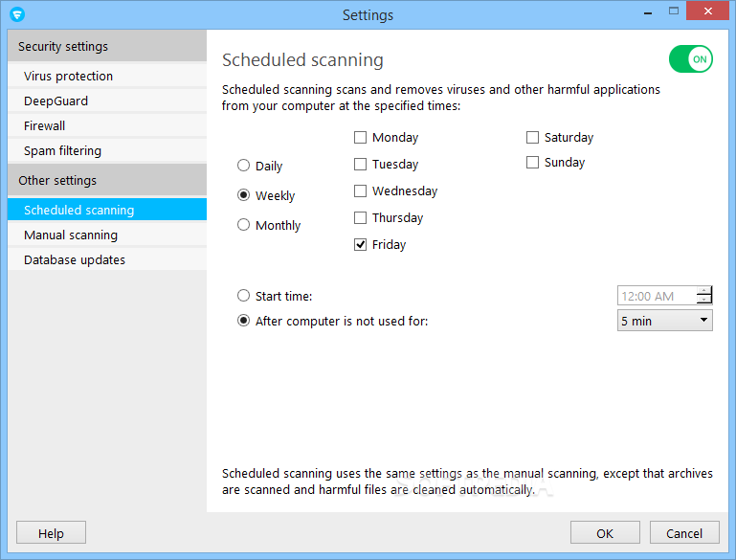Open Virus protection settings
The height and width of the screenshot is (560, 736).
[x=107, y=76]
